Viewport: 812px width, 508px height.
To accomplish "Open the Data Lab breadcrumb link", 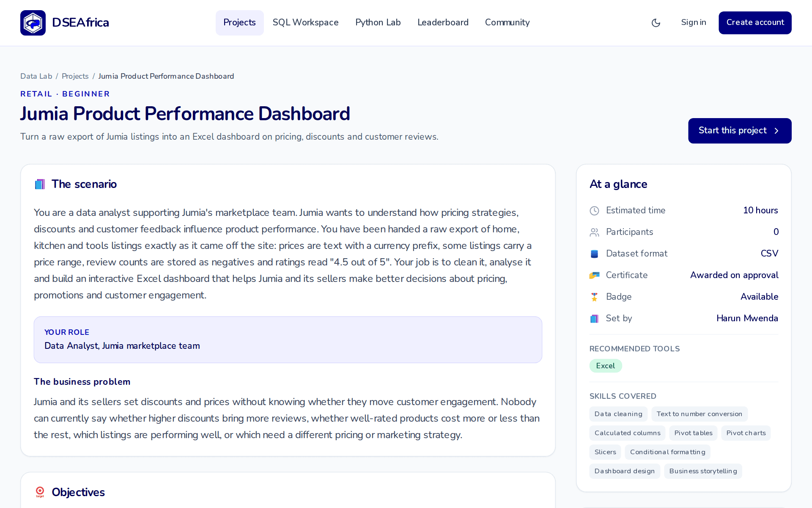I will click(36, 76).
